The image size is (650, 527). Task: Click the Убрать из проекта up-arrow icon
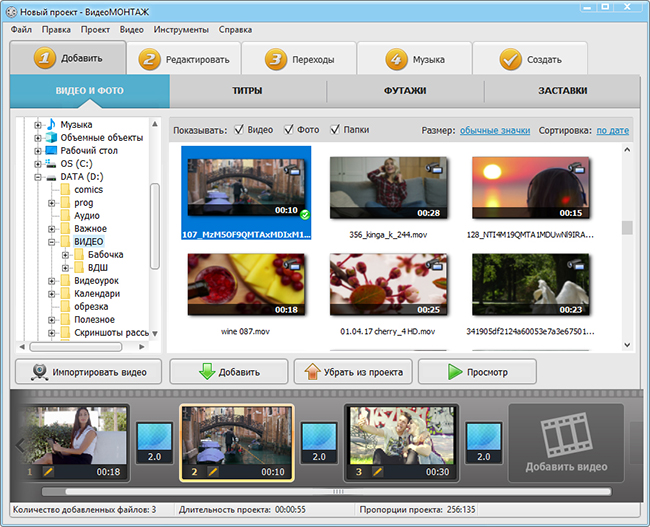pos(312,372)
